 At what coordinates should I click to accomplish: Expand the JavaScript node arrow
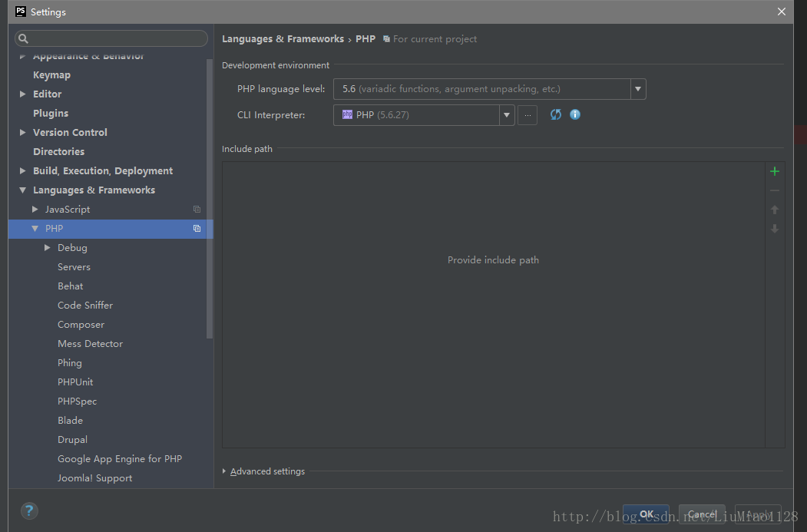35,210
